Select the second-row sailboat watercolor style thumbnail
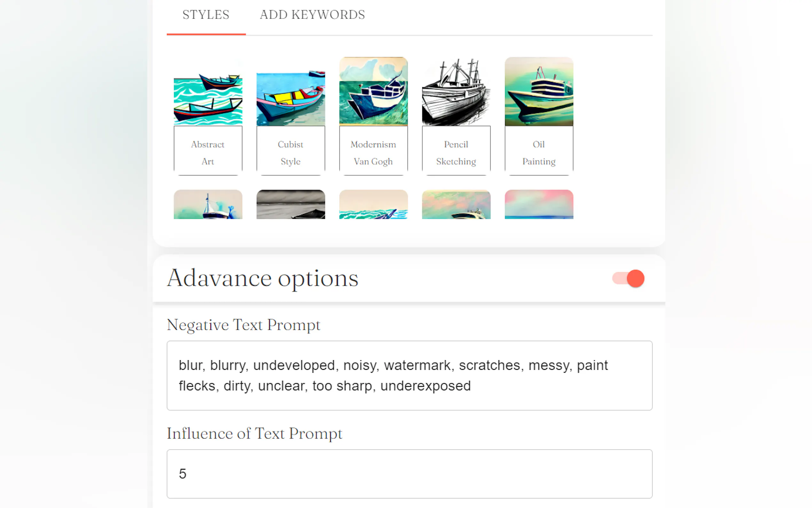The width and height of the screenshot is (812, 508). tap(208, 204)
